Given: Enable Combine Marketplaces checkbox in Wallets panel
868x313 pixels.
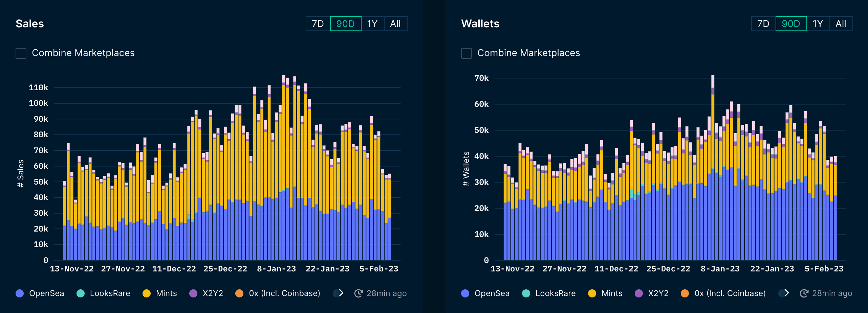Looking at the screenshot, I should point(466,53).
